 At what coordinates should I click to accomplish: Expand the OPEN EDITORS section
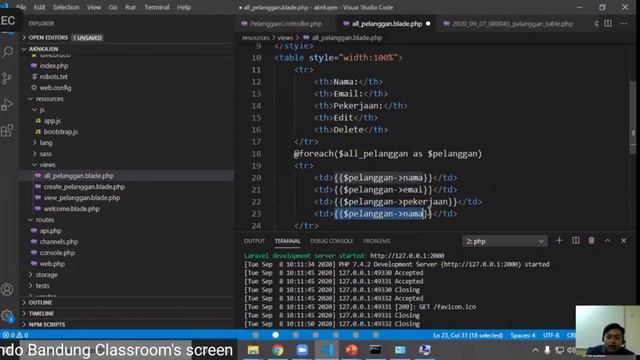point(48,38)
